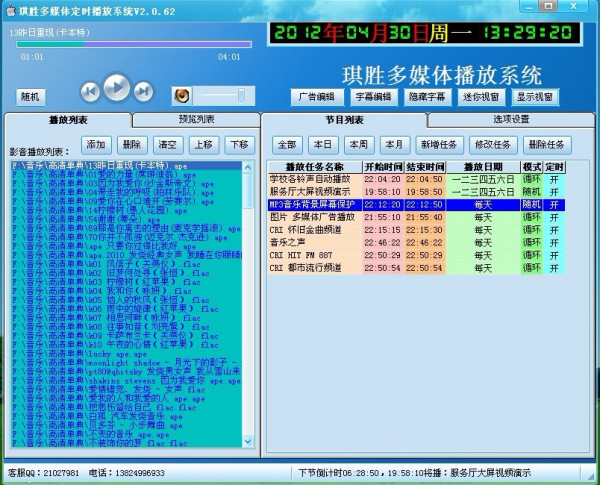This screenshot has width=600, height=485.
Task: Click 删除 in the playlist toolbar
Action: point(132,145)
